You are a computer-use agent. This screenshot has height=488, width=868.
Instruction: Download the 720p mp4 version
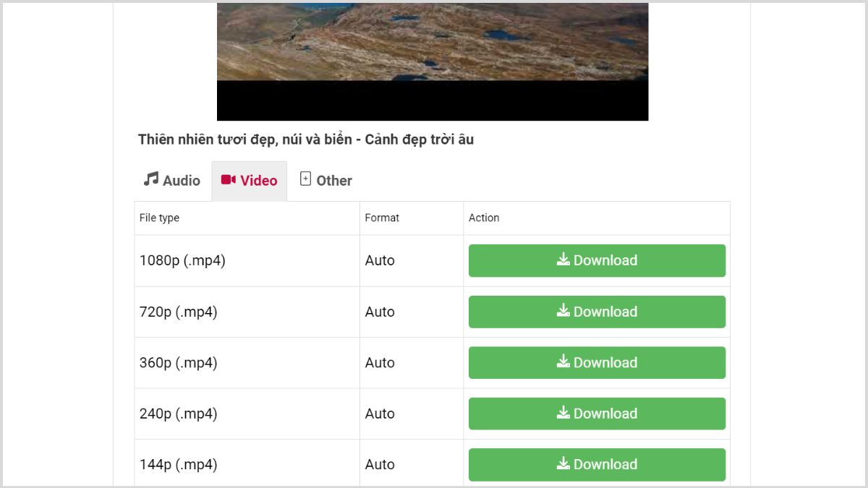click(x=597, y=312)
